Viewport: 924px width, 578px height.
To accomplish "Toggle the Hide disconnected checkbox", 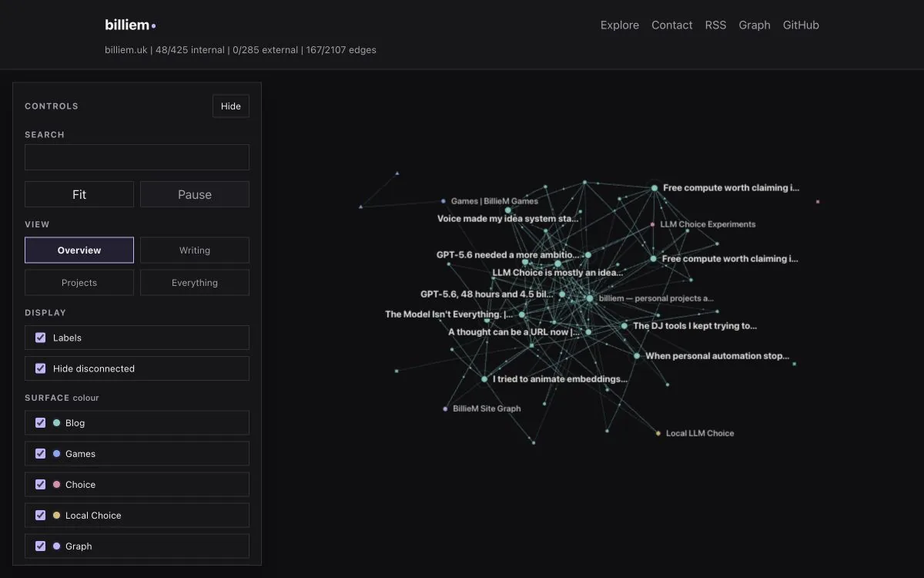I will (x=41, y=368).
